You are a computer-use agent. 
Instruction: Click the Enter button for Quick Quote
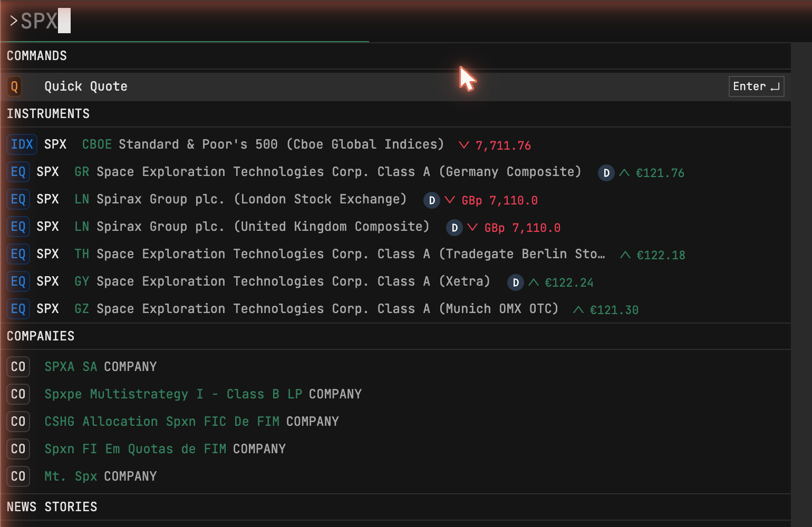(756, 86)
